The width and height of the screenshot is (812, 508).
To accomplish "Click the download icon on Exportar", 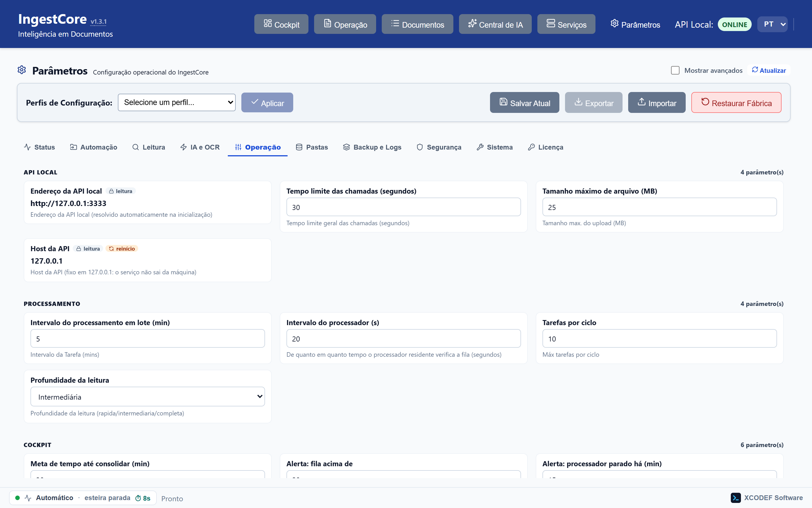I will pos(578,102).
